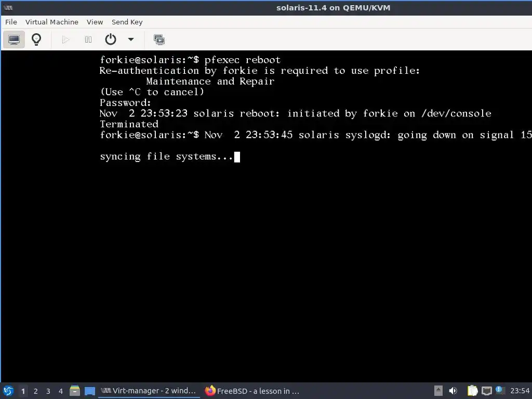532x399 pixels.
Task: Open the shutdown options dropdown arrow
Action: coord(130,39)
